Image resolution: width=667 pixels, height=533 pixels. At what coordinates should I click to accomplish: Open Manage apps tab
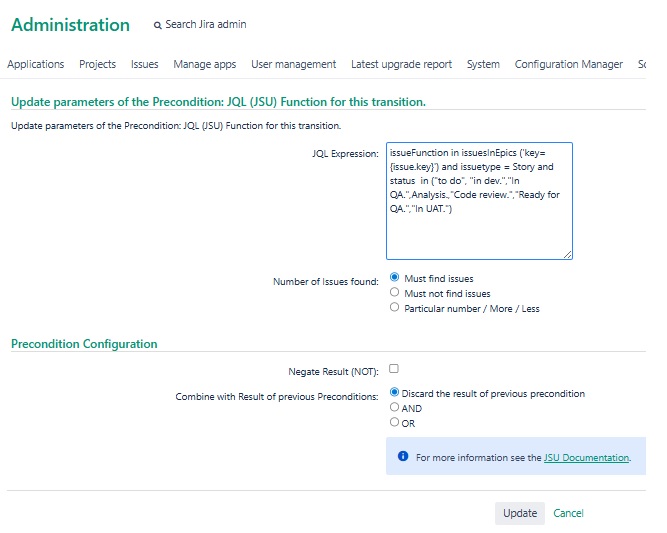[x=205, y=64]
